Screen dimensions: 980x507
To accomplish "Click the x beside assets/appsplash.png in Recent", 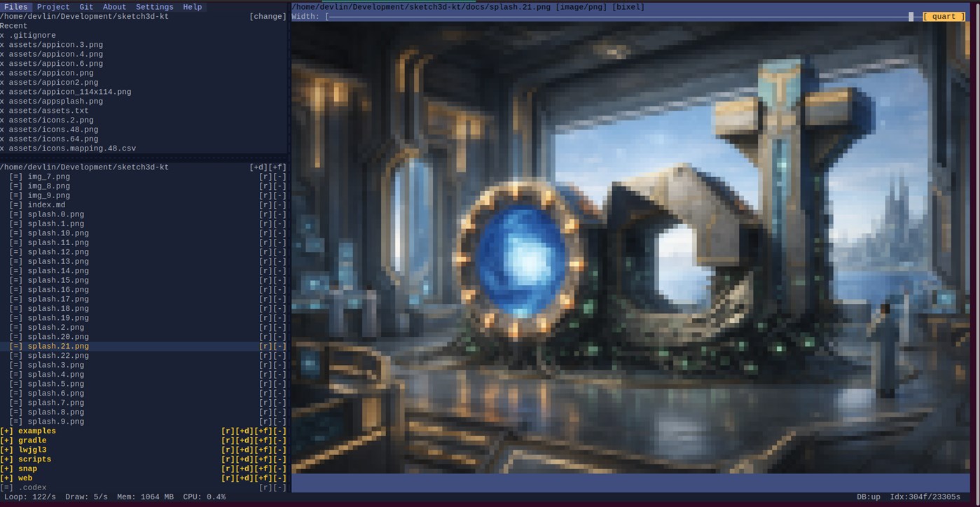I will click(2, 102).
